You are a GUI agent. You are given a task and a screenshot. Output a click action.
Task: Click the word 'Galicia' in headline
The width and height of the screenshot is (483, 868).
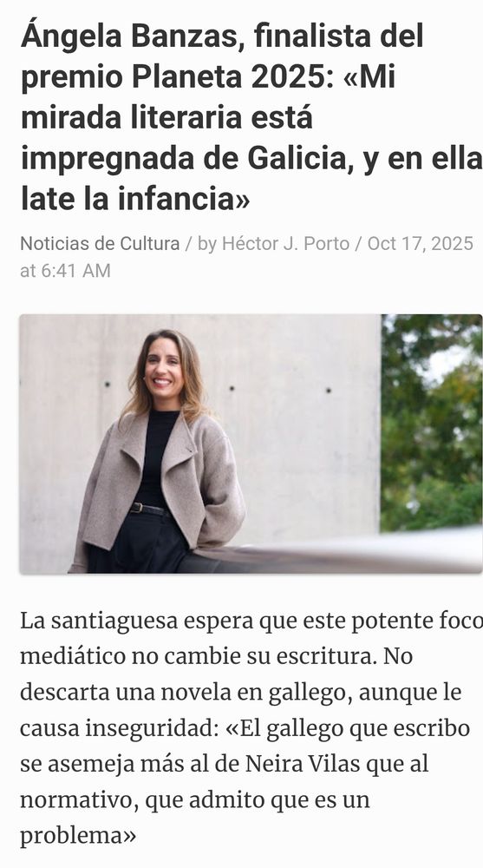coord(300,158)
